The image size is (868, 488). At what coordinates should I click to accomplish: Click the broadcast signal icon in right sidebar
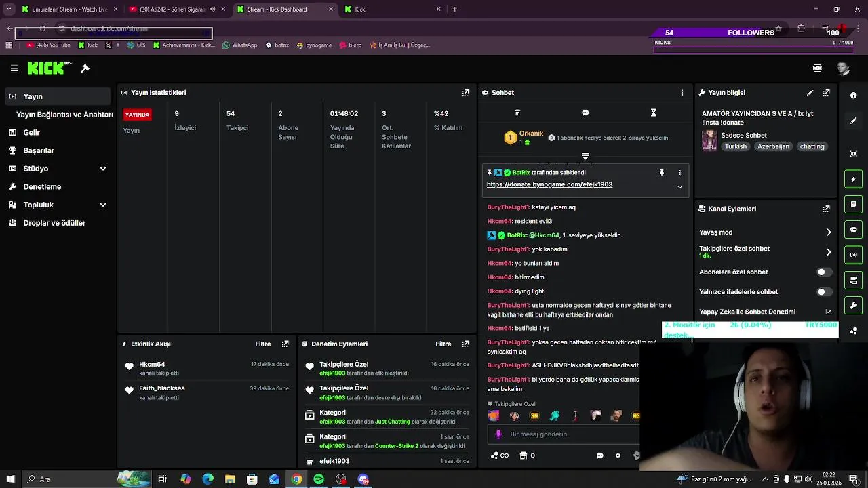coord(854,255)
